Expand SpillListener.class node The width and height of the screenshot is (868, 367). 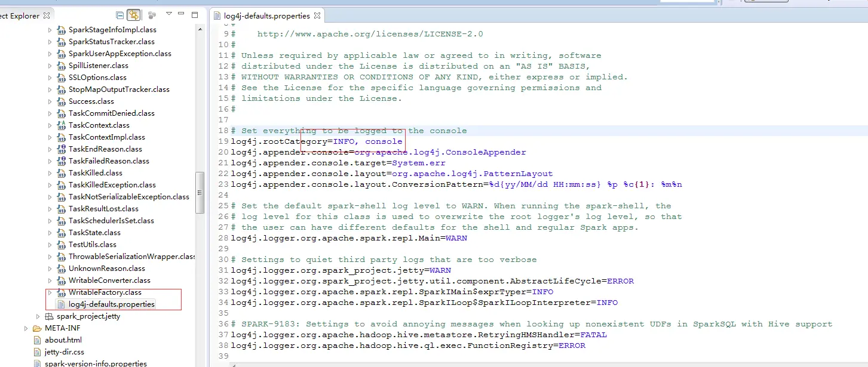coord(50,66)
